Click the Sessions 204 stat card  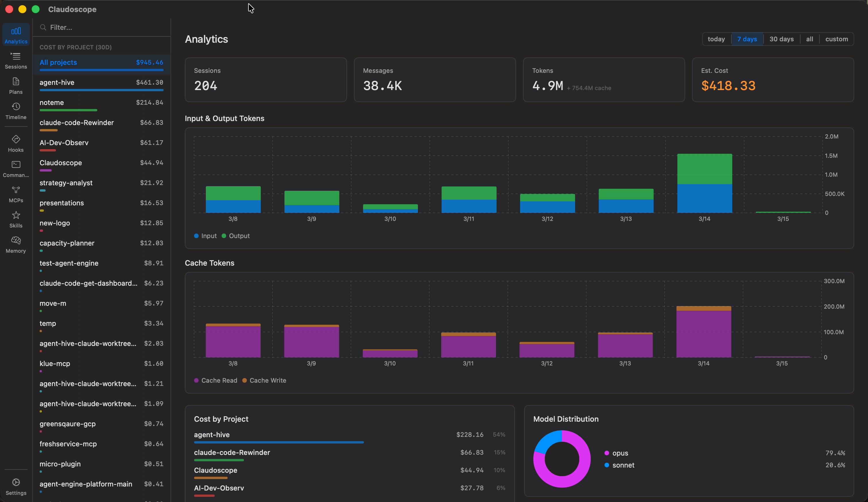pos(266,79)
